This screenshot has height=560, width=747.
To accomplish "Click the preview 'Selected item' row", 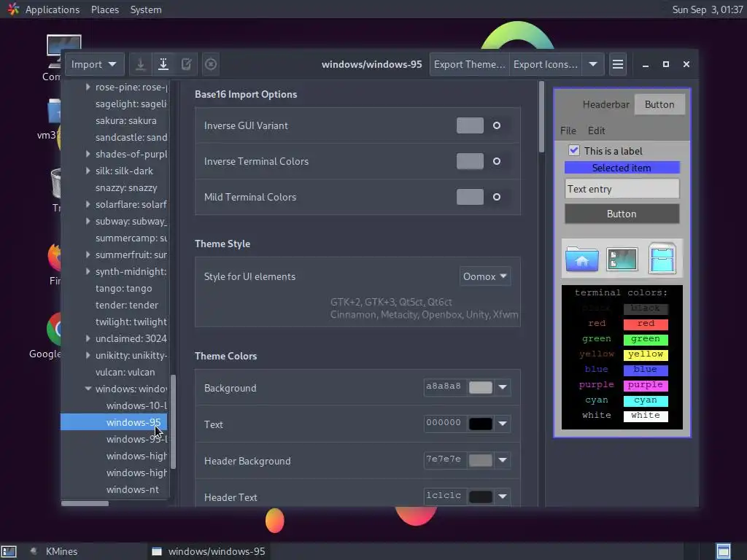I will (622, 168).
